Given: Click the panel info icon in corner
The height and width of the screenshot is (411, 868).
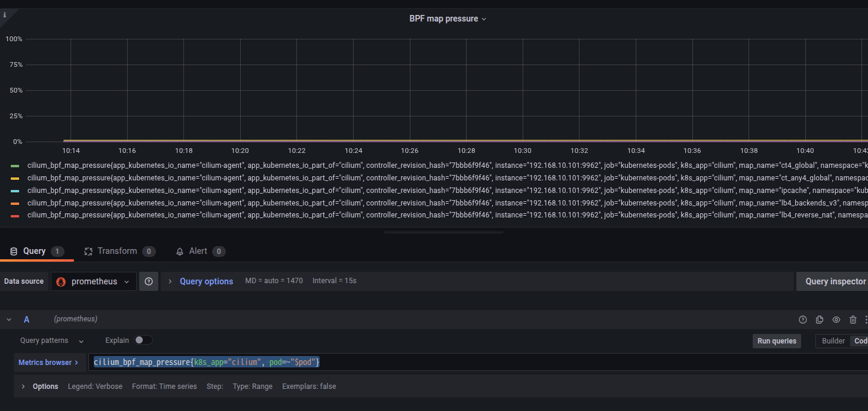Looking at the screenshot, I should click(5, 15).
